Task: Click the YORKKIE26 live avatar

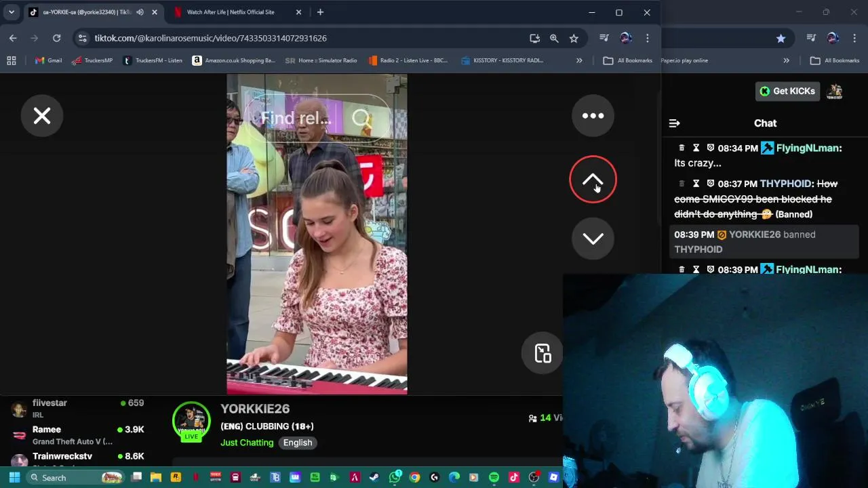Action: click(x=191, y=422)
